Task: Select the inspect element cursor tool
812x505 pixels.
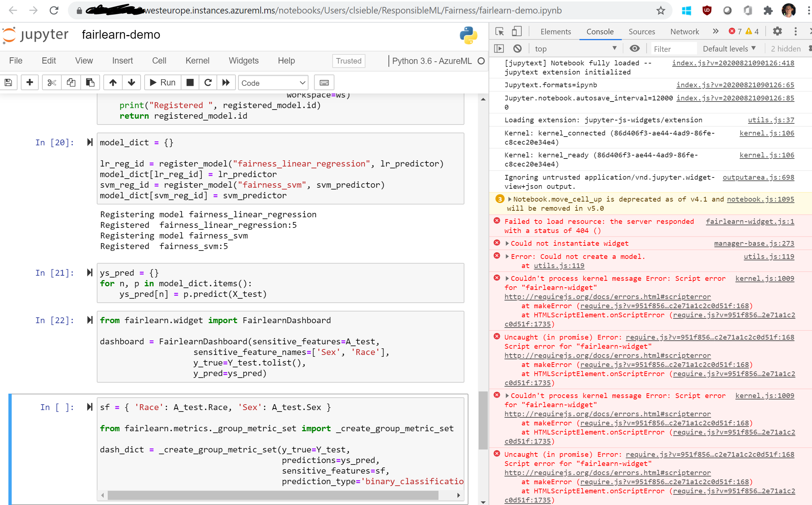Action: tap(499, 32)
